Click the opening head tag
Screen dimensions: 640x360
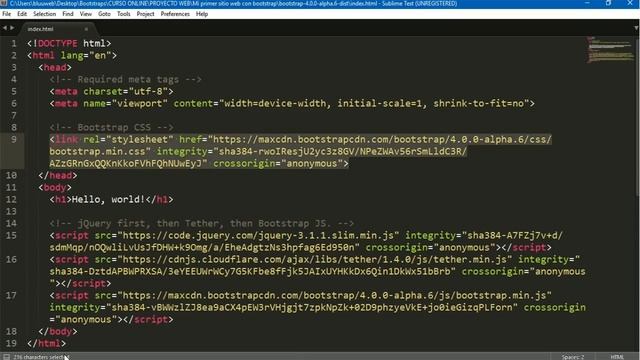[55, 67]
